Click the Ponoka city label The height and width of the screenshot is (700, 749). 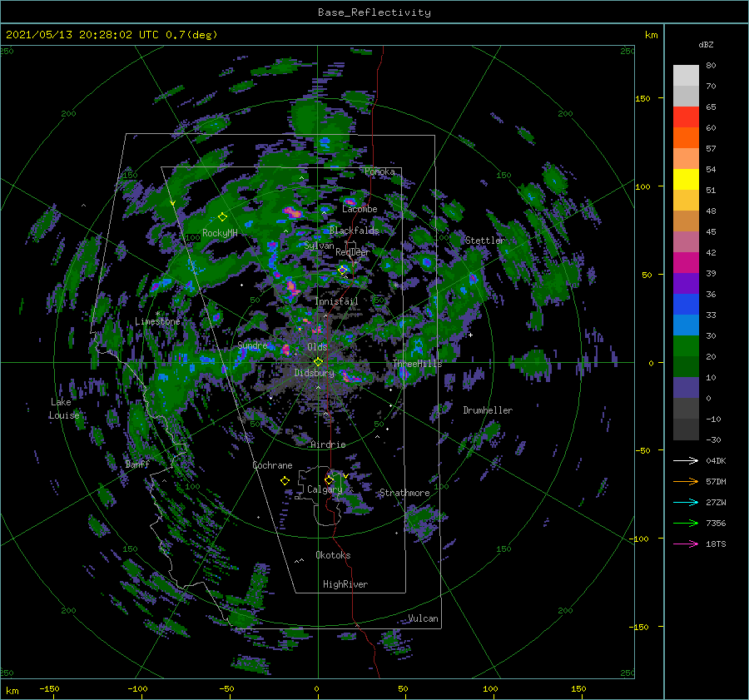(379, 171)
